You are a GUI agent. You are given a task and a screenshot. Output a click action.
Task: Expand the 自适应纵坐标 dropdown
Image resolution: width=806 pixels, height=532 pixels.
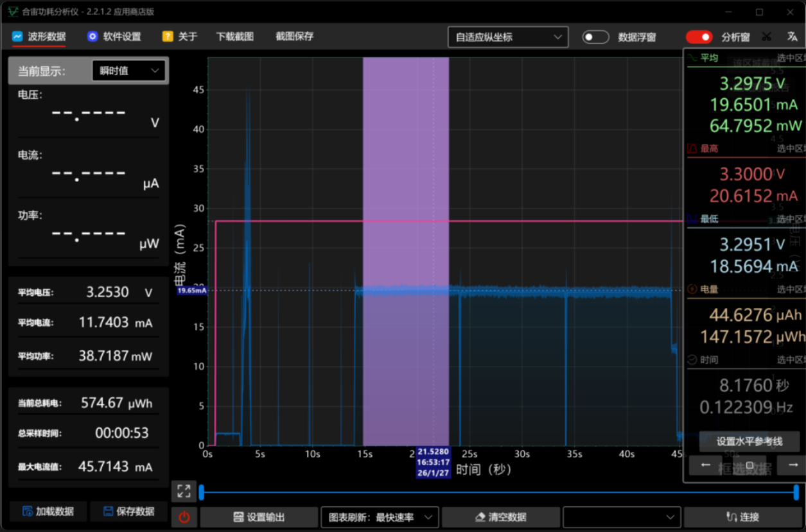click(x=508, y=37)
